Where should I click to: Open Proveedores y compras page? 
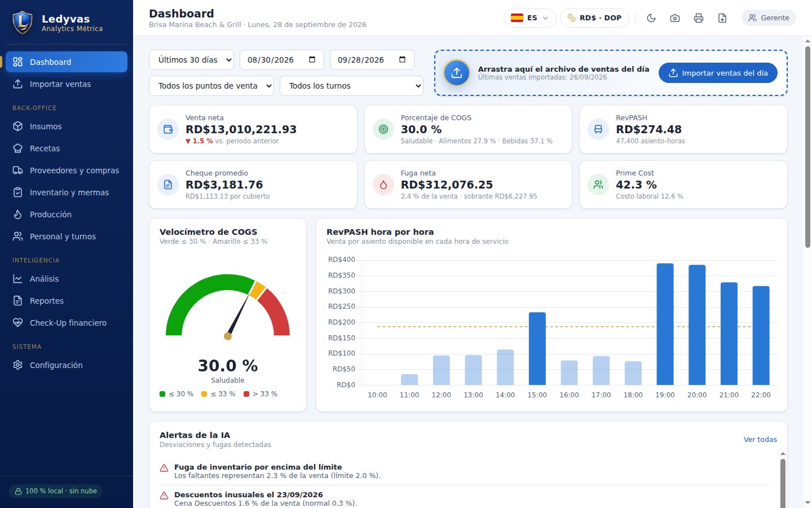[x=67, y=170]
